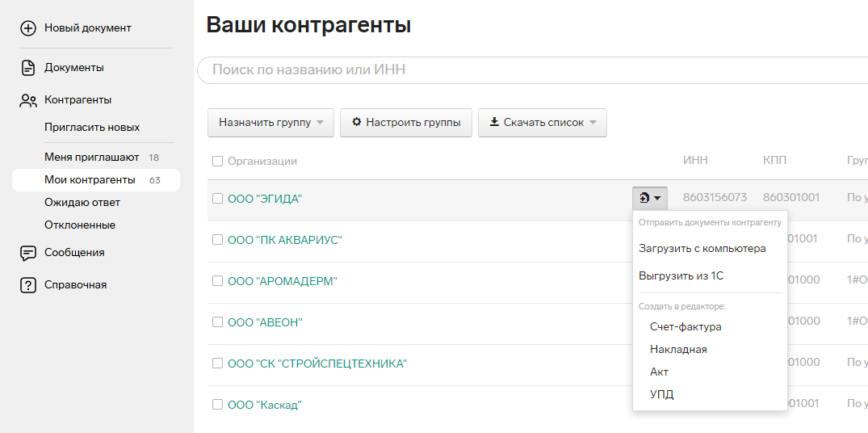This screenshot has height=433, width=868.
Task: Click the download icon on Скачать список
Action: coord(494,123)
